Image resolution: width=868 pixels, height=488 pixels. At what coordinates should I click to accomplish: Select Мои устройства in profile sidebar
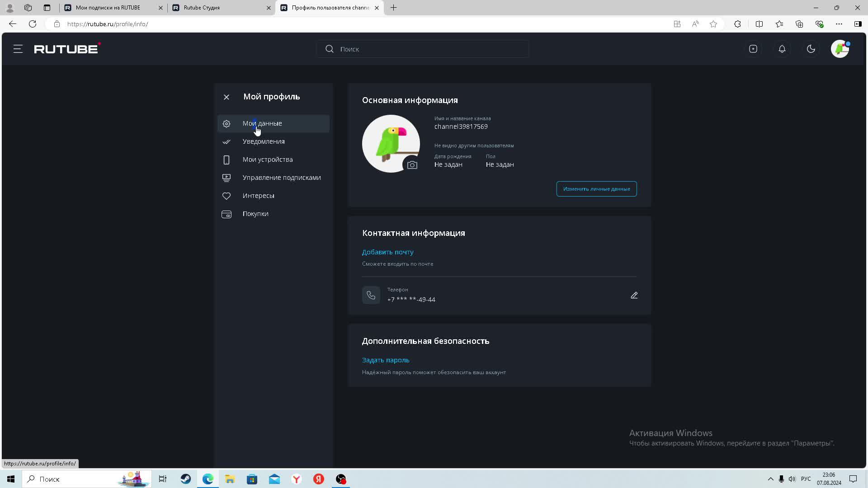point(267,160)
